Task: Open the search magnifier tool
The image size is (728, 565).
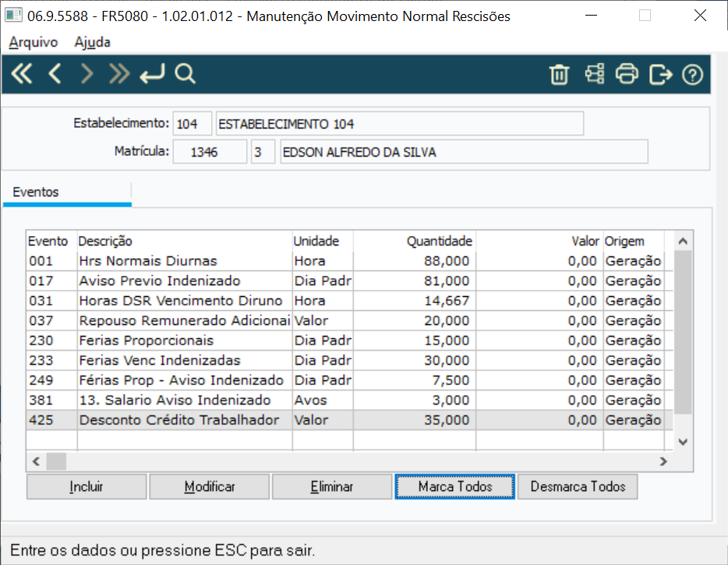Action: (x=185, y=74)
